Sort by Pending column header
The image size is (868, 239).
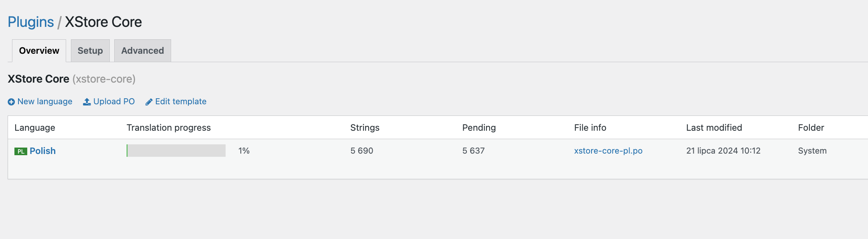[479, 128]
